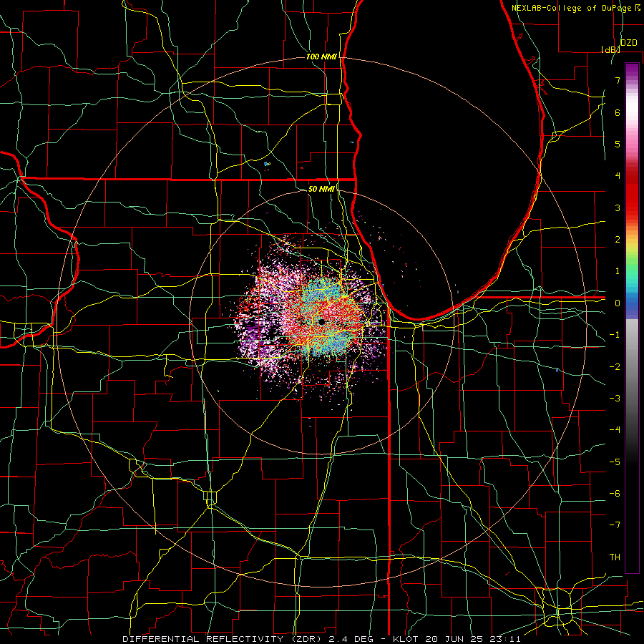Click scale value 4 on color legend
Viewport: 644px width, 644px height.
(x=618, y=176)
